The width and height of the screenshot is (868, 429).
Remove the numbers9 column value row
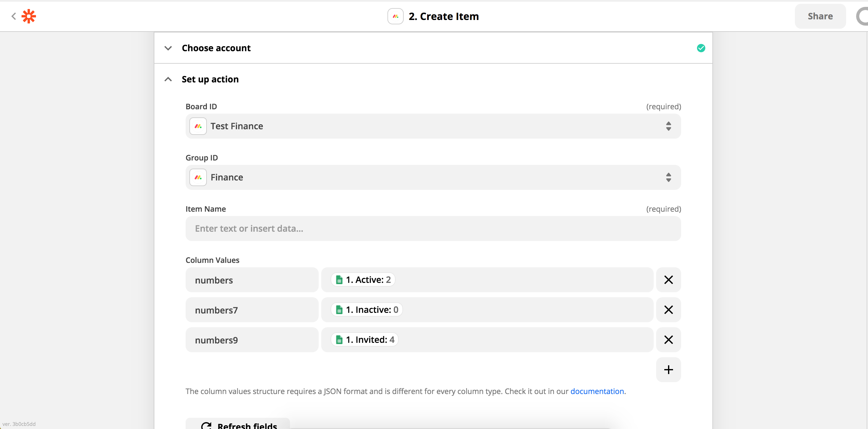click(x=669, y=340)
